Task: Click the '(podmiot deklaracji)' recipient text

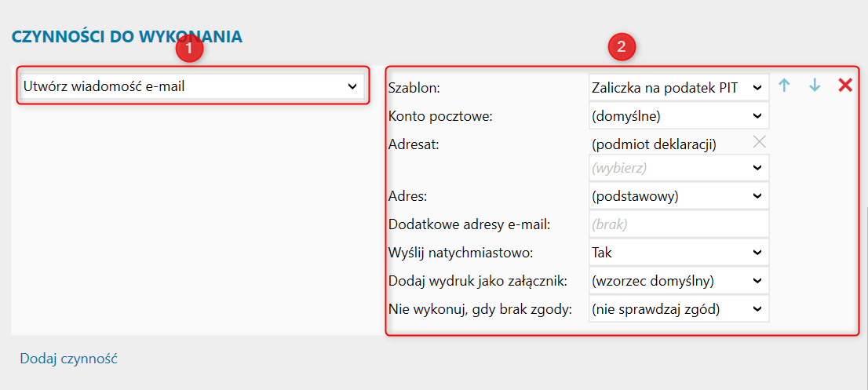Action: (x=654, y=144)
